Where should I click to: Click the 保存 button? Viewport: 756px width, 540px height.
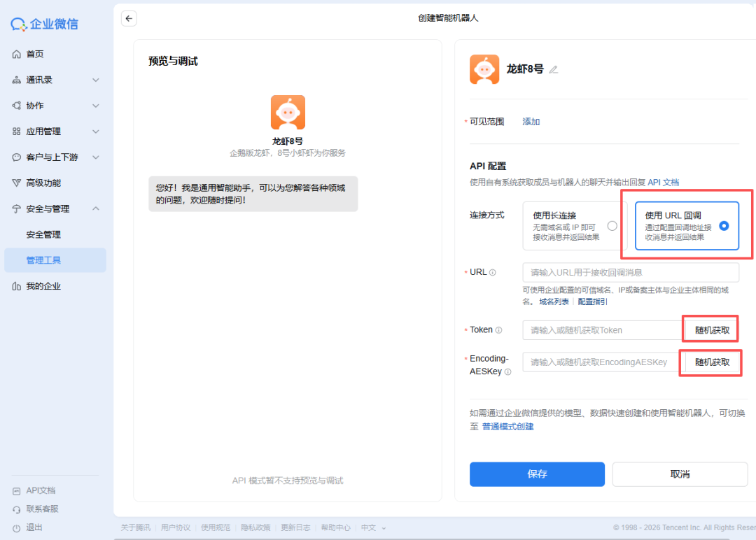coord(537,474)
